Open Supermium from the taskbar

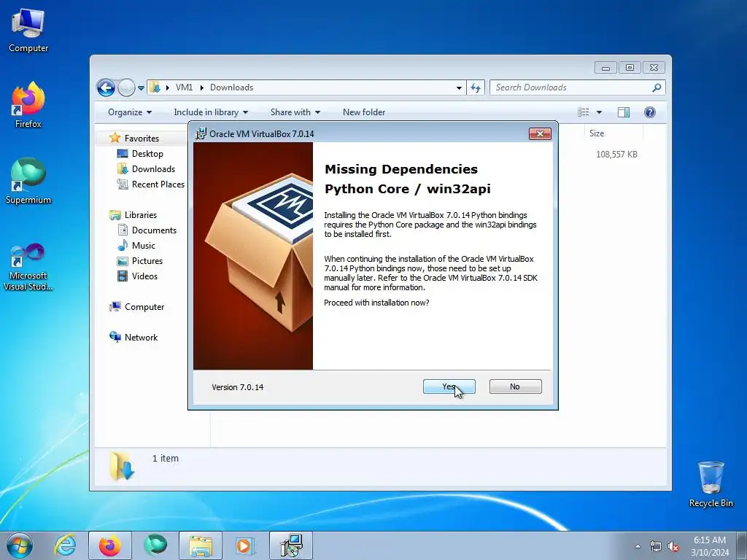pyautogui.click(x=155, y=545)
